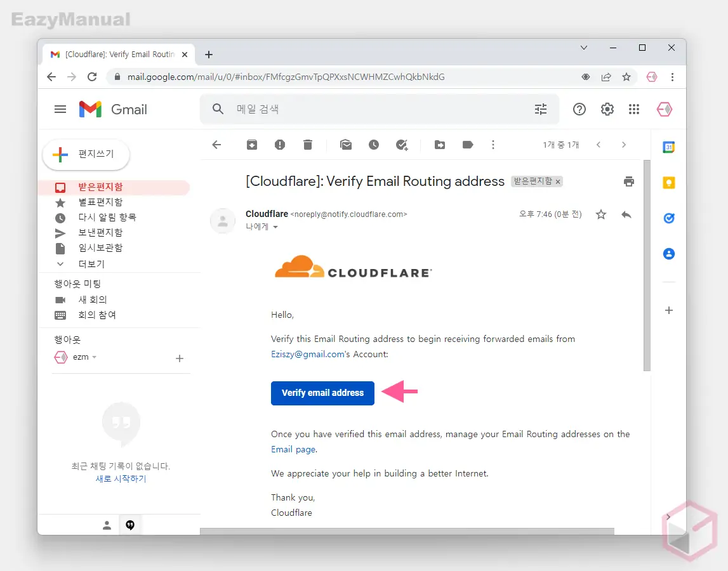This screenshot has height=571, width=728.
Task: Open search options filter in search bar
Action: (541, 109)
